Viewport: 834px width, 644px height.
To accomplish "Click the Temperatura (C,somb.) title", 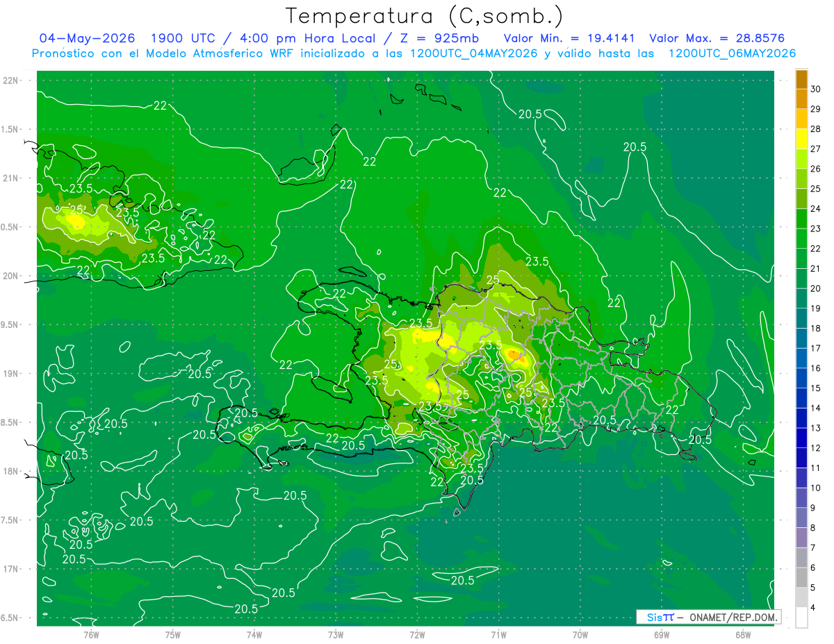I will (424, 16).
